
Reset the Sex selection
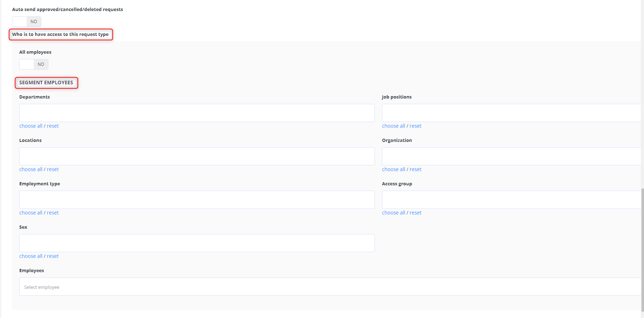pos(53,256)
